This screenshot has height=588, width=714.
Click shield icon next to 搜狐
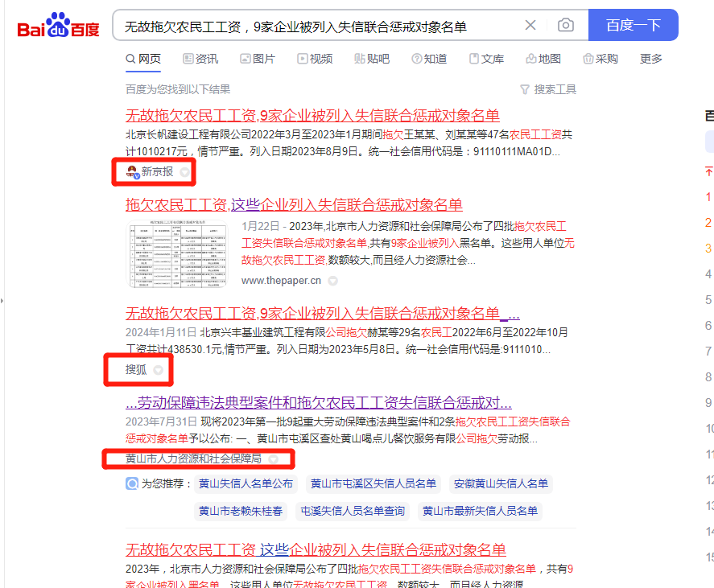tap(159, 370)
